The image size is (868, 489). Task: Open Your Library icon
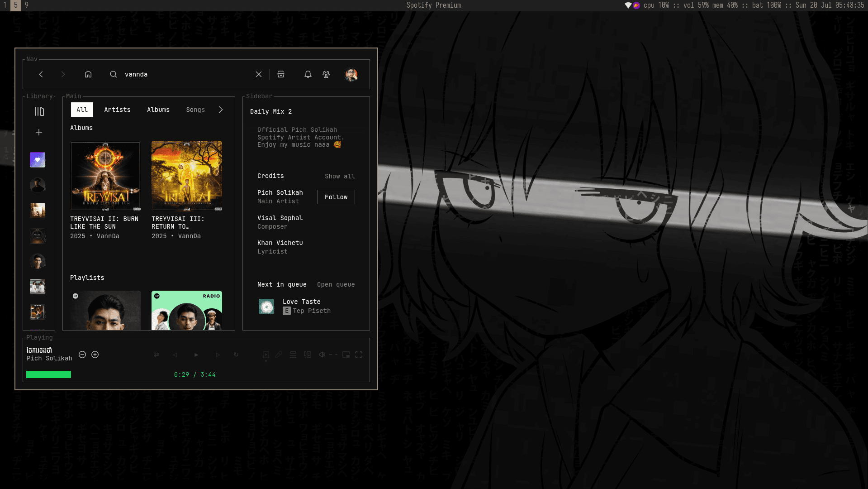coord(39,111)
